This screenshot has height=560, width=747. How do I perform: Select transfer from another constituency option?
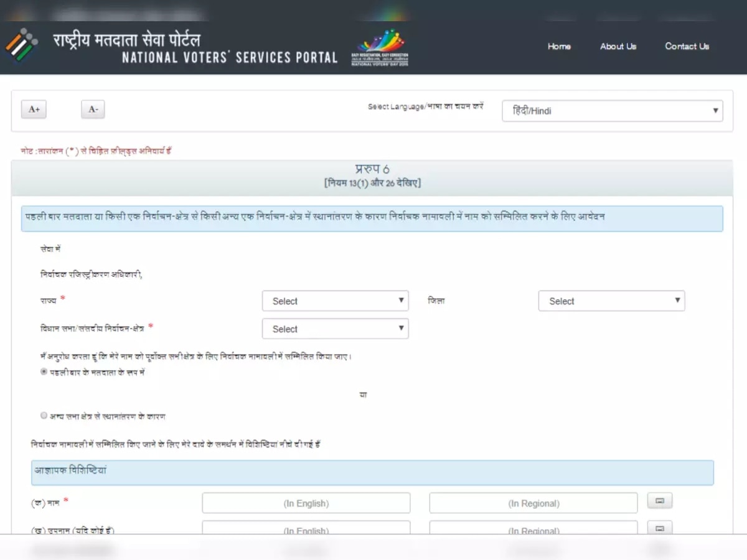44,415
